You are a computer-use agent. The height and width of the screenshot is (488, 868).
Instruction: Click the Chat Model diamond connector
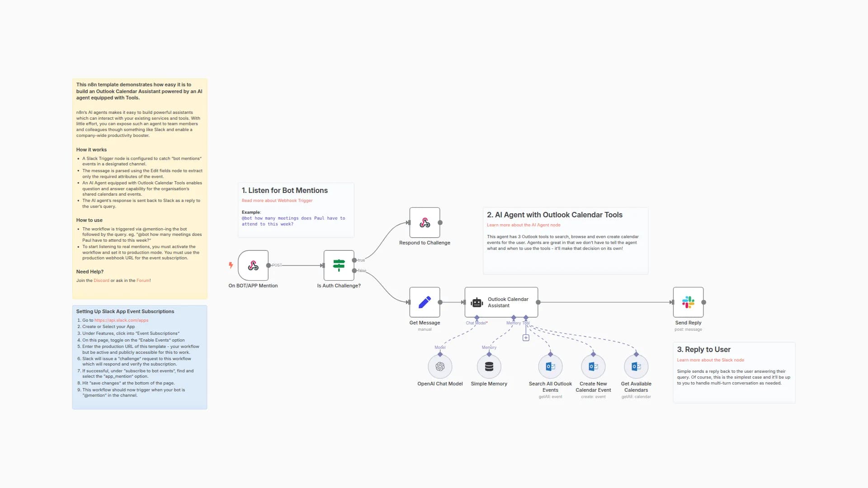pyautogui.click(x=477, y=318)
